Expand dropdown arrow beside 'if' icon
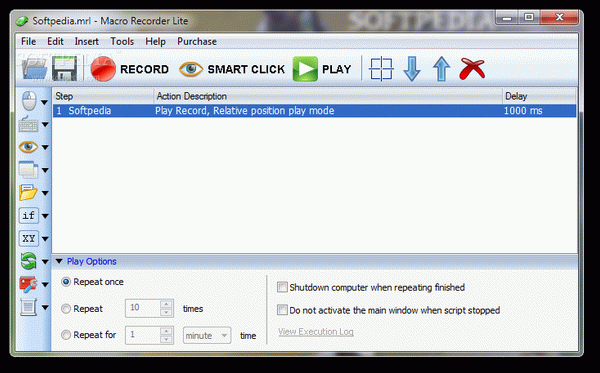The image size is (600, 373). [45, 216]
